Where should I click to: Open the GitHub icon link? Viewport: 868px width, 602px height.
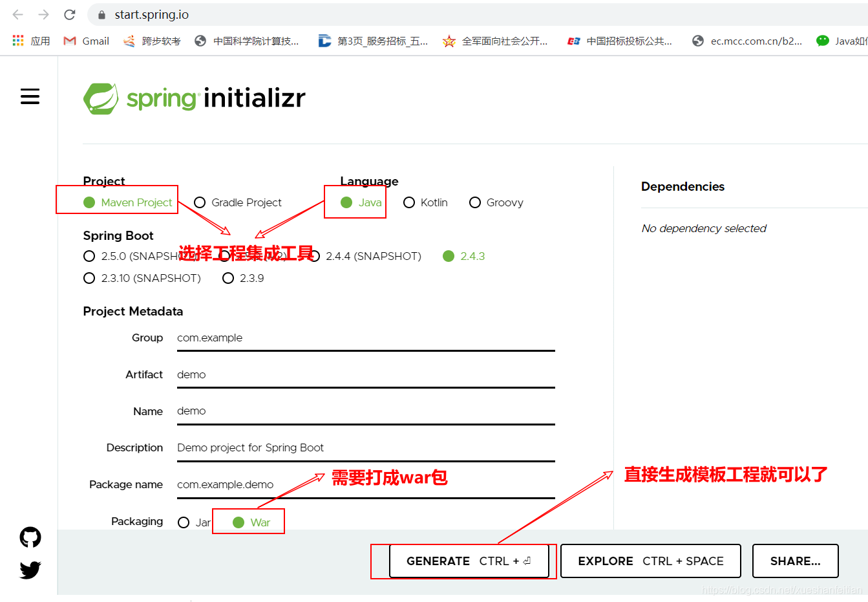(30, 537)
